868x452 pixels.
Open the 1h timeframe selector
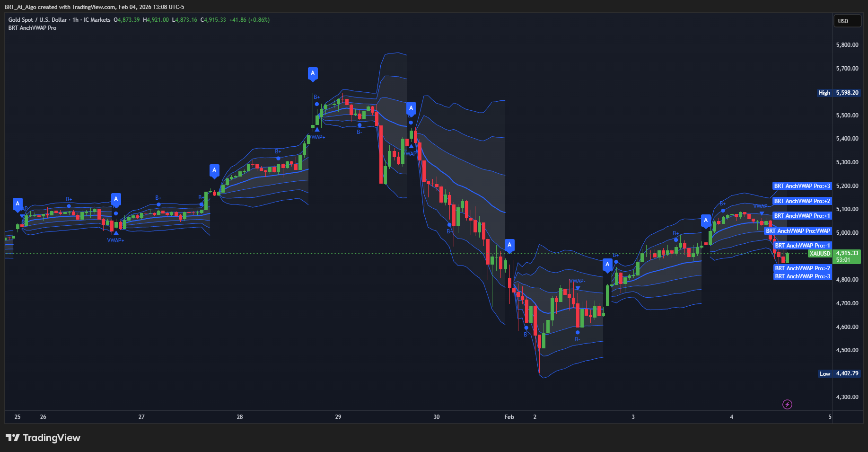75,19
